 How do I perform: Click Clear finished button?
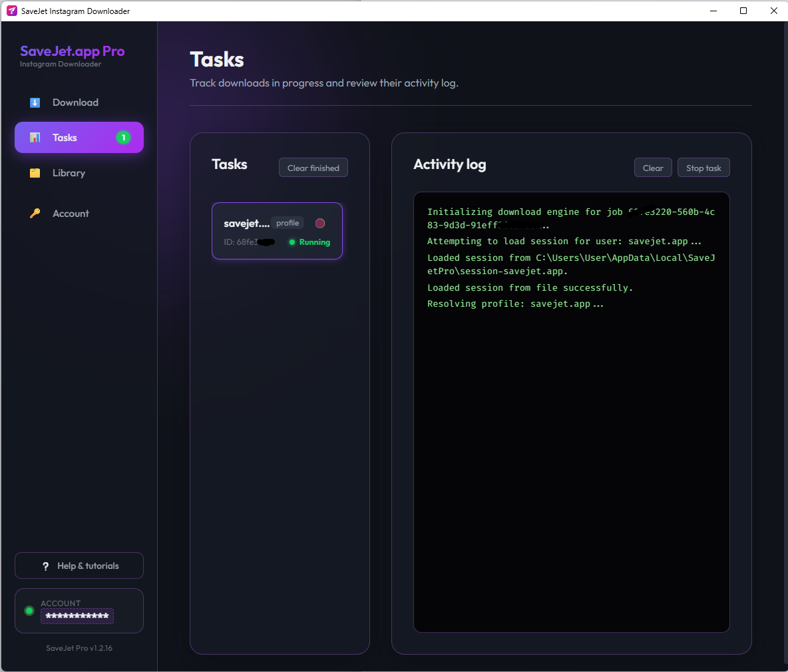[313, 168]
